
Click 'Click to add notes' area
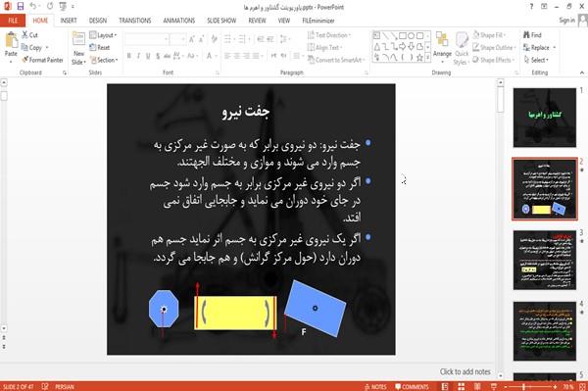point(465,371)
